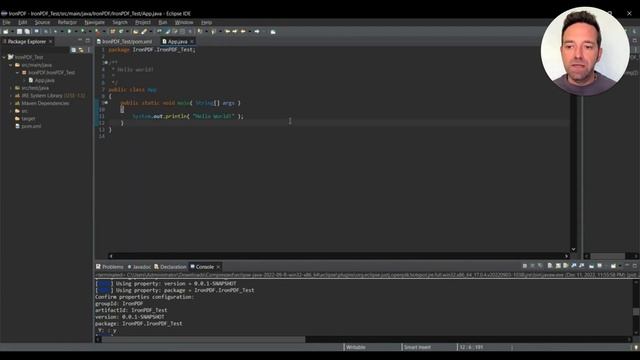
Task: Switch to the Declaration tab
Action: [x=170, y=267]
